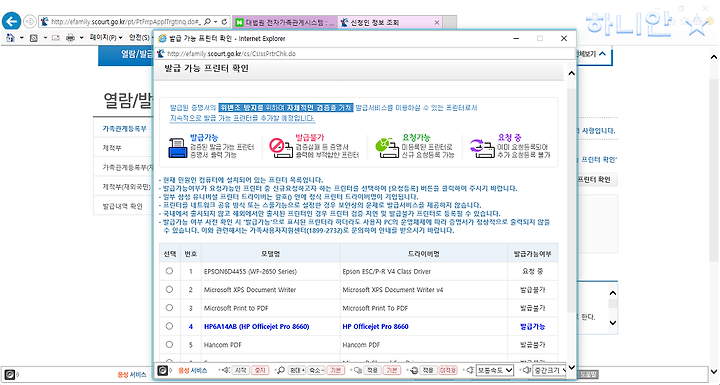This screenshot has height=385, width=720.
Task: Open 가족관계등록부 in the background page side menu
Action: click(124, 129)
